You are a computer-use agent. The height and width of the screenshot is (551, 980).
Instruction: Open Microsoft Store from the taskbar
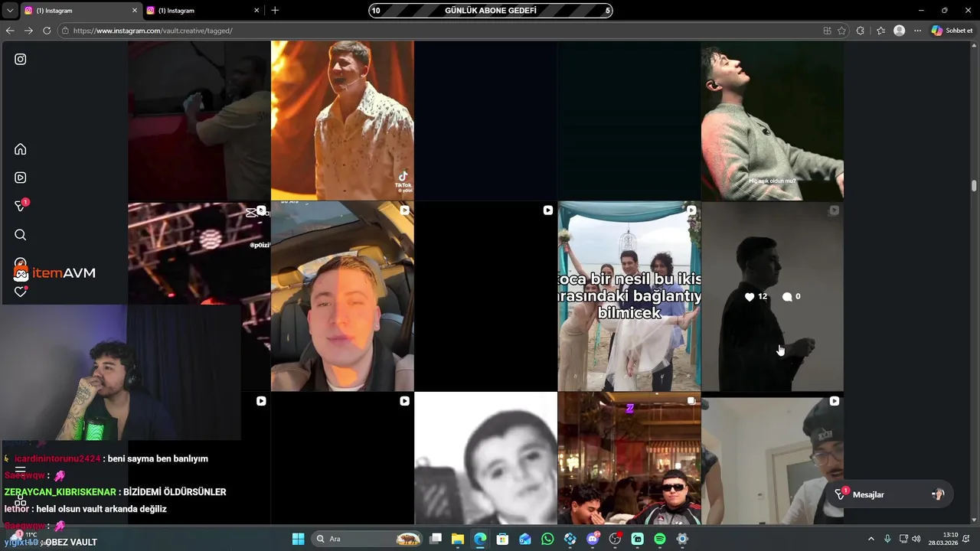(x=502, y=539)
